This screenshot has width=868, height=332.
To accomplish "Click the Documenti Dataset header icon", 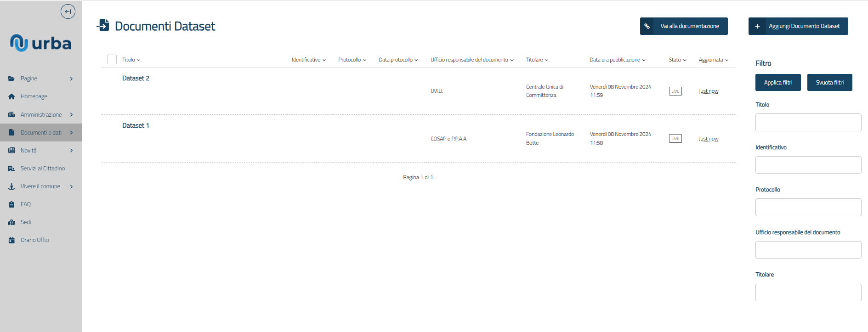I will click(x=103, y=26).
